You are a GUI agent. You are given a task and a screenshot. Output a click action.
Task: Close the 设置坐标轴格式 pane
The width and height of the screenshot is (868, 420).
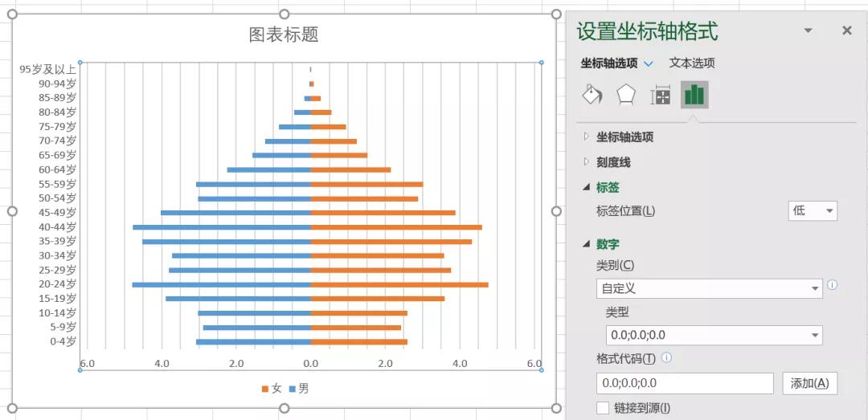tap(846, 31)
